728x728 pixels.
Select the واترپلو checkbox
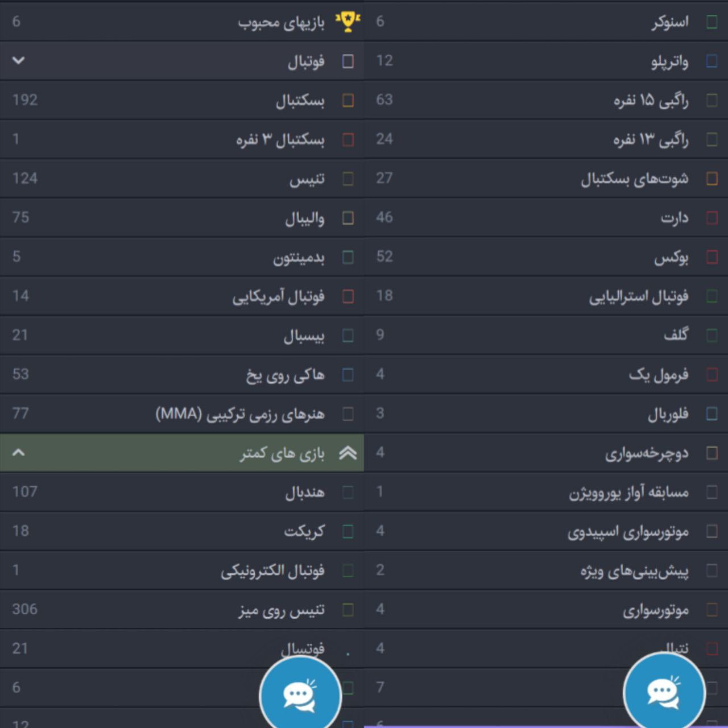pyautogui.click(x=709, y=61)
